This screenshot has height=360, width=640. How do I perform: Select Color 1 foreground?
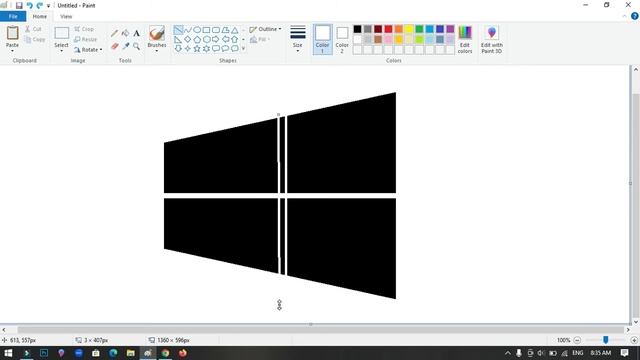[322, 39]
